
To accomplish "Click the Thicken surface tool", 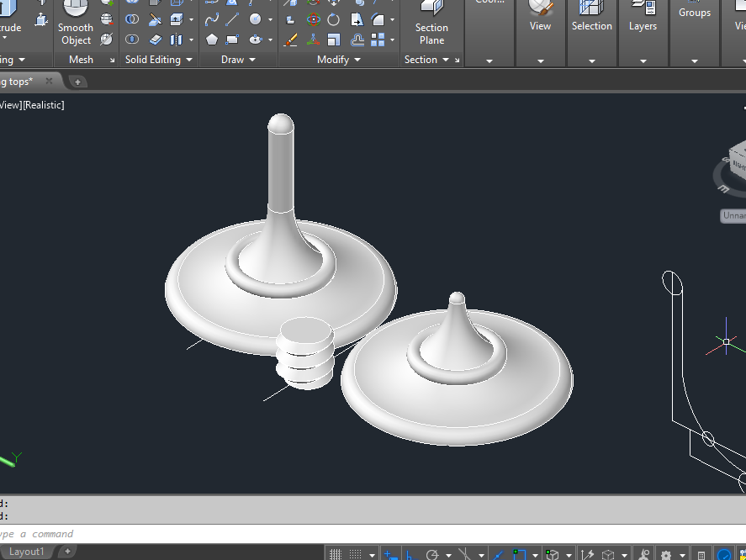I will coord(155,40).
